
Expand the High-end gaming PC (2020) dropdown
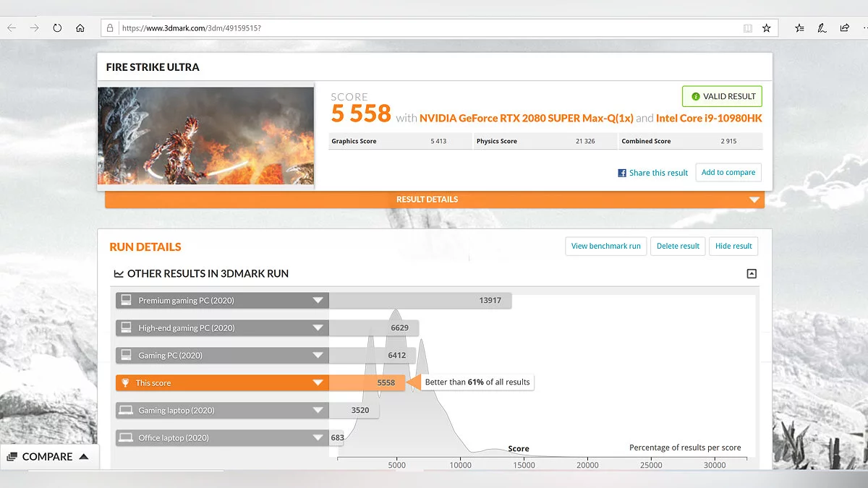pyautogui.click(x=317, y=328)
